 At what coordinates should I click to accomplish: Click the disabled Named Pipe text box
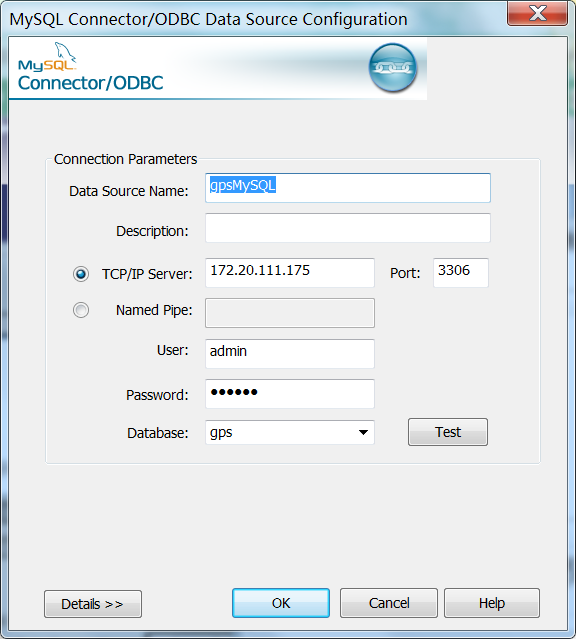coord(290,313)
